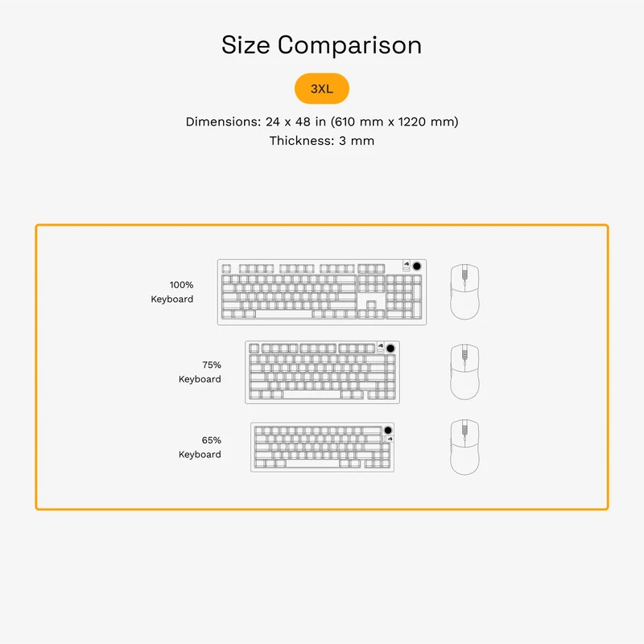Viewport: 644px width, 644px height.
Task: Click the "65% Keyboard" label
Action: [200, 448]
